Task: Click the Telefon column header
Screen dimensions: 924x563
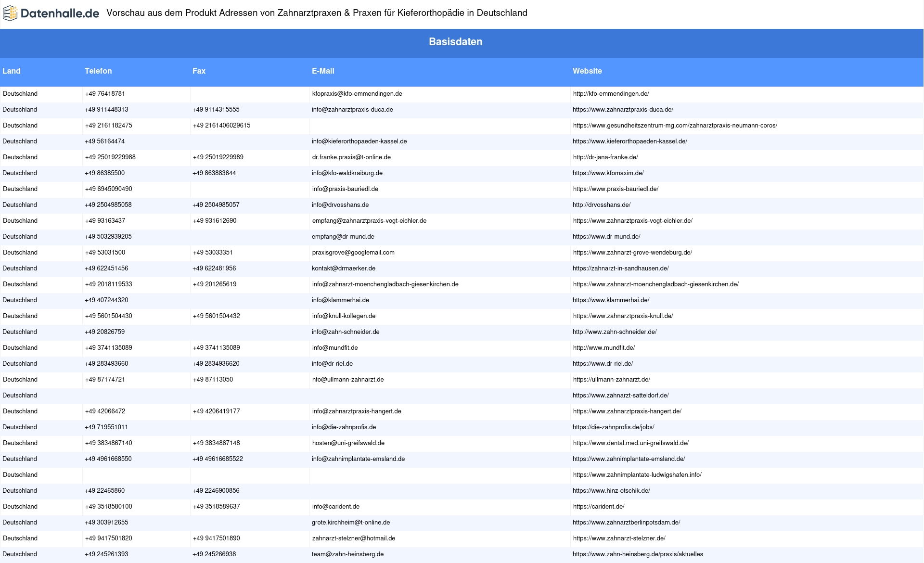Action: tap(98, 71)
